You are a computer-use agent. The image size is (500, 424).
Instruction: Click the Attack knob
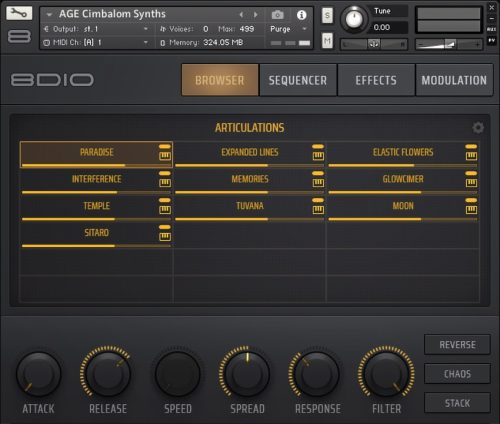pos(39,374)
